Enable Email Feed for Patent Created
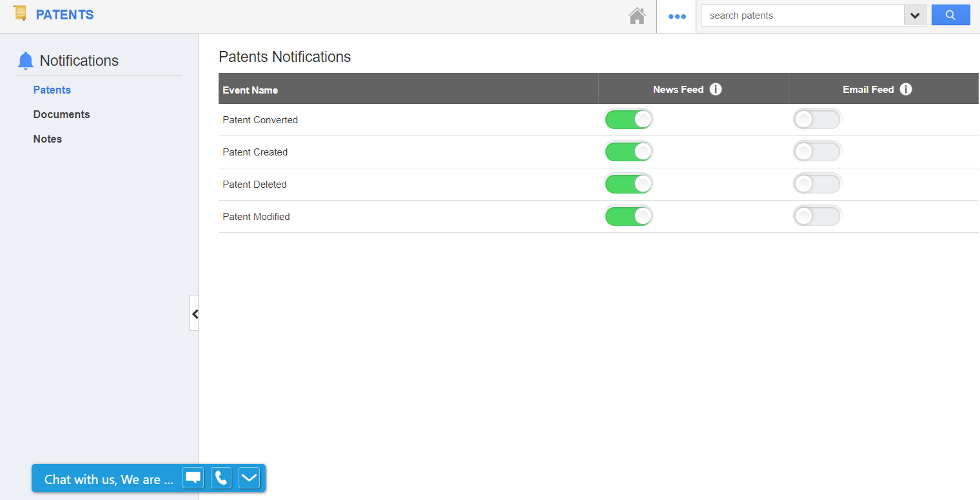Screen dimensions: 980x500 coord(817,152)
